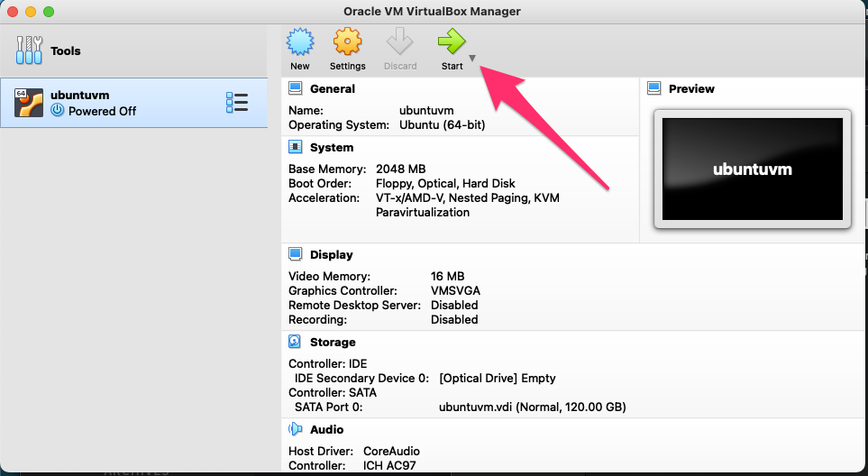Click the Storage section disk icon

[x=295, y=343]
